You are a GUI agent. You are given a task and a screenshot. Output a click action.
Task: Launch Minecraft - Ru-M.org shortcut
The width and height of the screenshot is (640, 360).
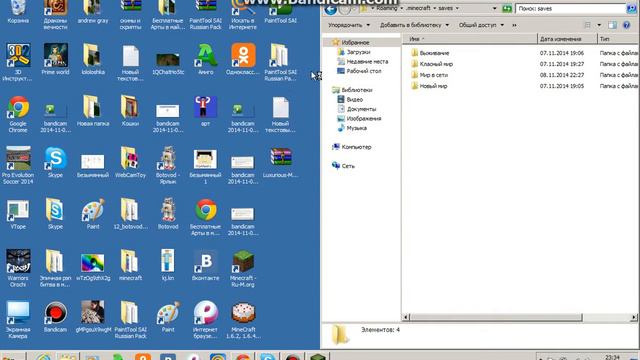click(243, 268)
